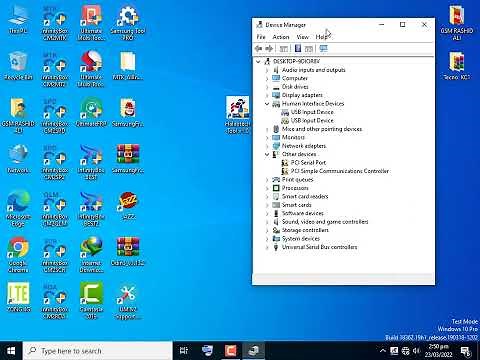
Task: Expand the Processors category
Action: [x=267, y=188]
